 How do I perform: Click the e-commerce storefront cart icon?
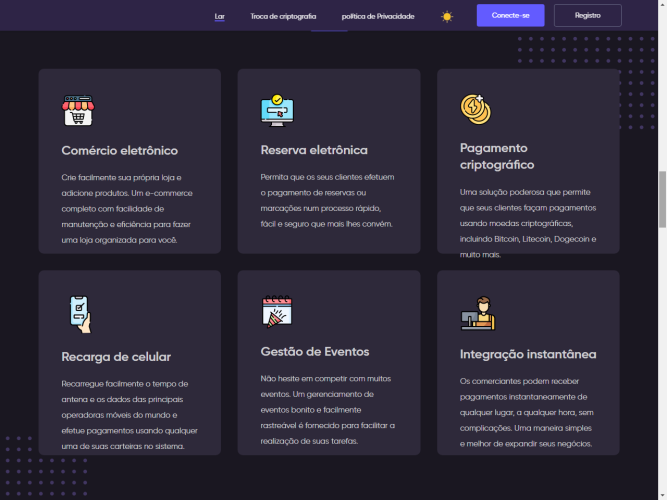point(77,111)
